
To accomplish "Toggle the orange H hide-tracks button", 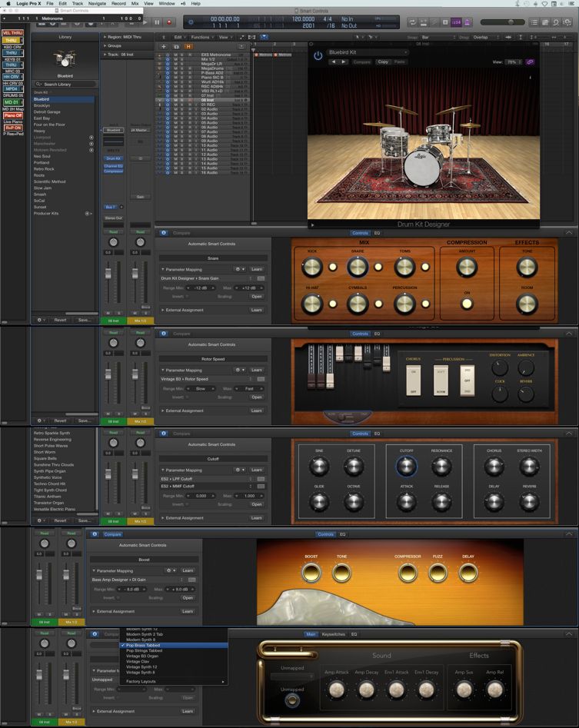I will click(x=188, y=46).
